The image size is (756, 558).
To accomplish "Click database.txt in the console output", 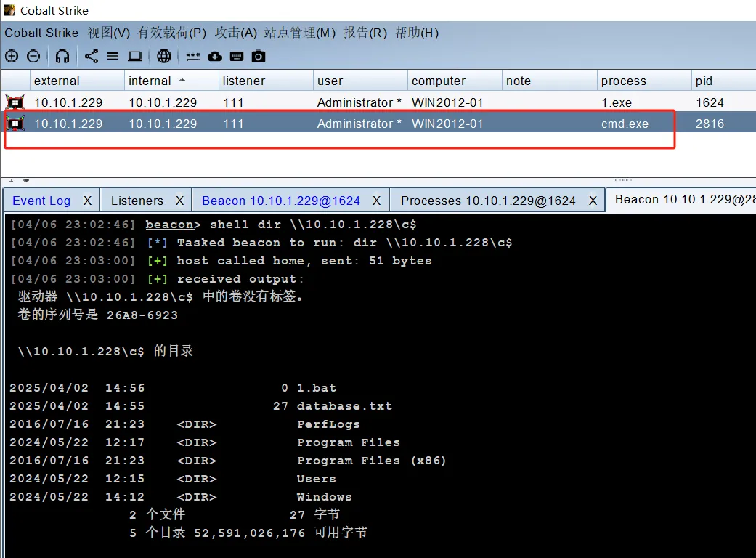I will click(x=344, y=406).
